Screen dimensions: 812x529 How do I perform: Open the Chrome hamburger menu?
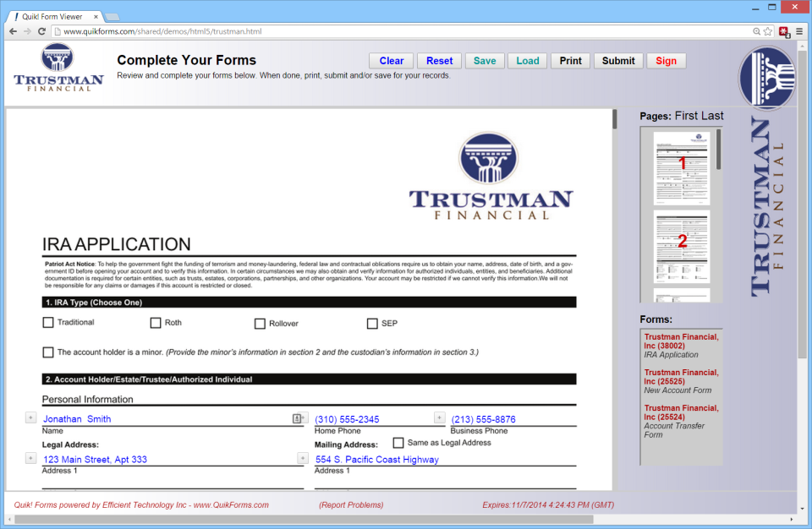tap(799, 31)
